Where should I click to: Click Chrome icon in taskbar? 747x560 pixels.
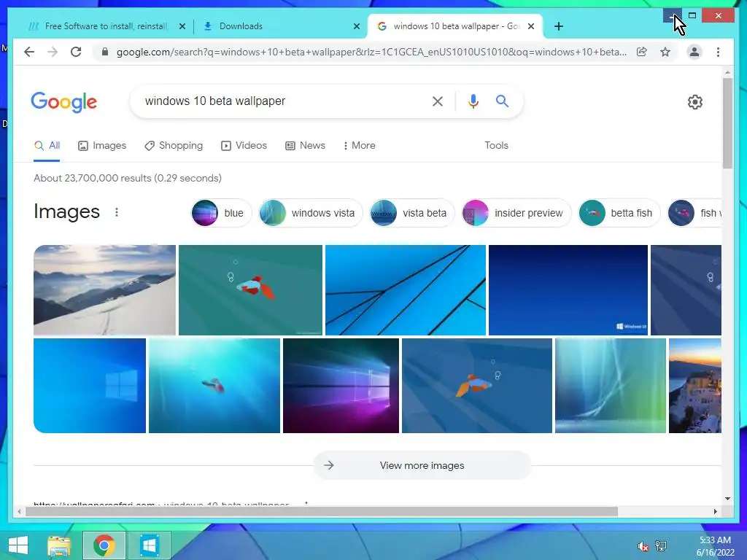pyautogui.click(x=104, y=545)
